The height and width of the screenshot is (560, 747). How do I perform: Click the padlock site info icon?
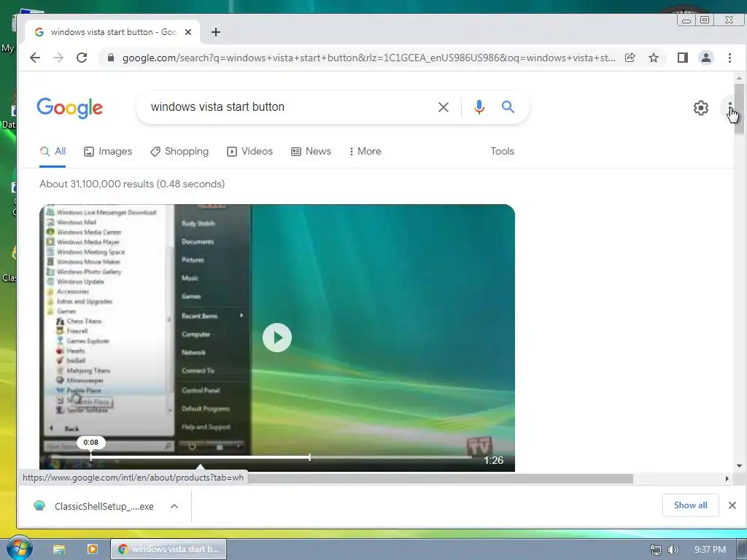(x=111, y=58)
